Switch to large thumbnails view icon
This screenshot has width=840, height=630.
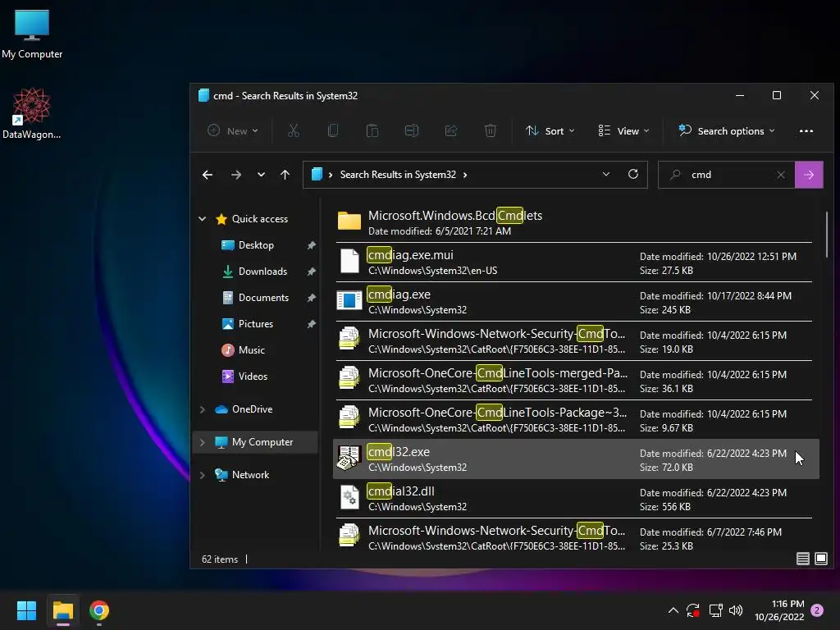click(x=820, y=559)
